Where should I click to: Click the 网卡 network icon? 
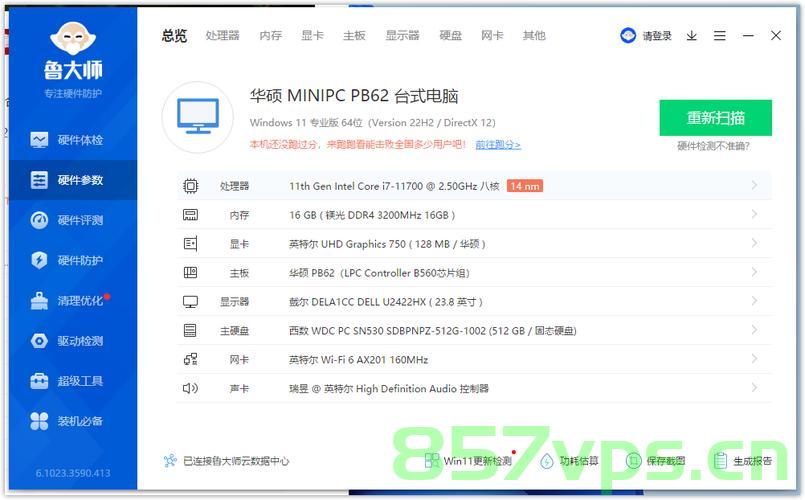coord(190,359)
